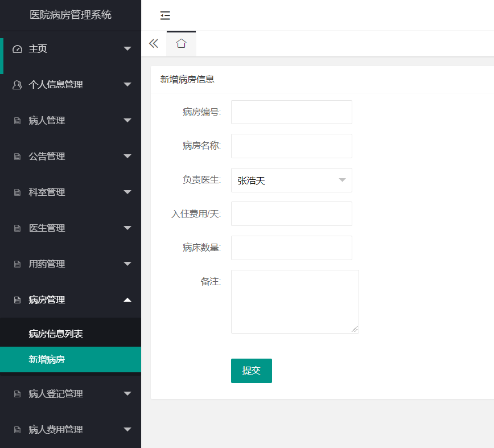This screenshot has height=448, width=494.
Task: Open 病房信息列表 submenu item
Action: pyautogui.click(x=71, y=334)
